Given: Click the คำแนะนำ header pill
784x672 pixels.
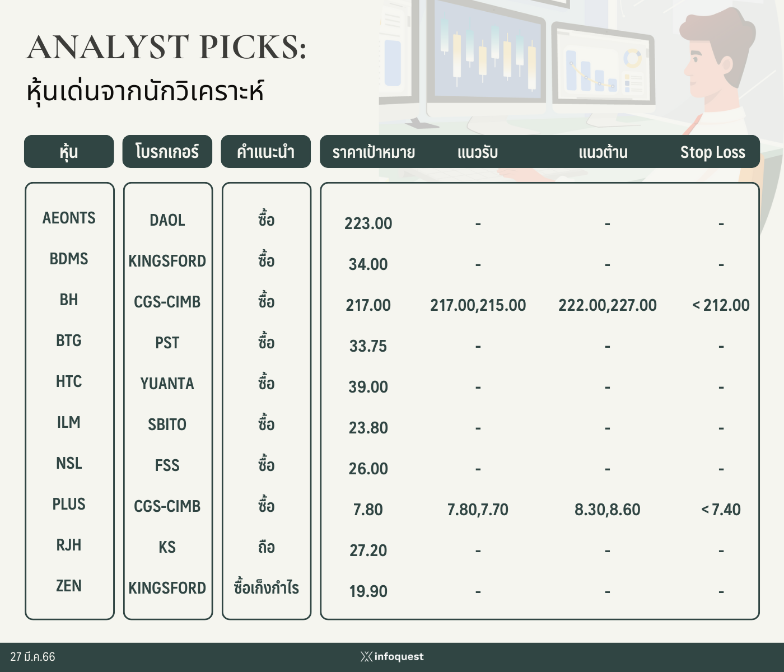Looking at the screenshot, I should (x=266, y=151).
